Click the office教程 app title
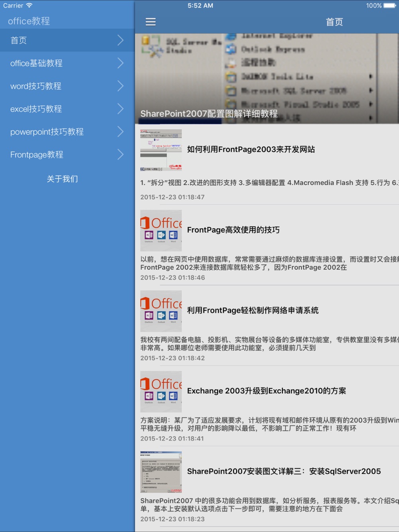This screenshot has width=399, height=532. (29, 21)
